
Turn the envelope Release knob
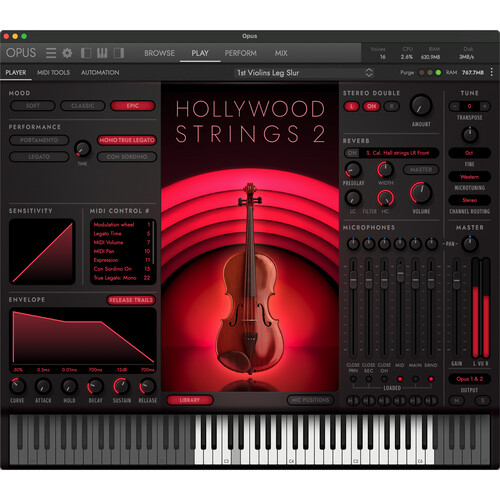click(147, 386)
